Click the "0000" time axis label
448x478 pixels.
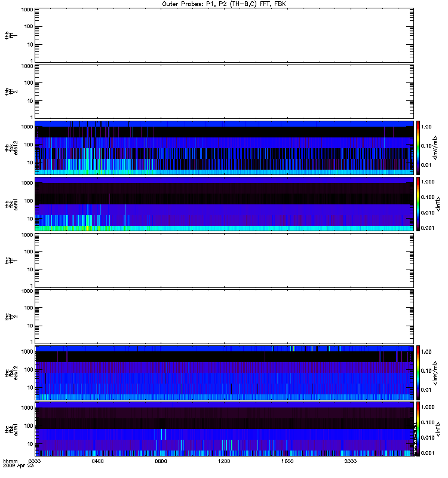click(35, 461)
